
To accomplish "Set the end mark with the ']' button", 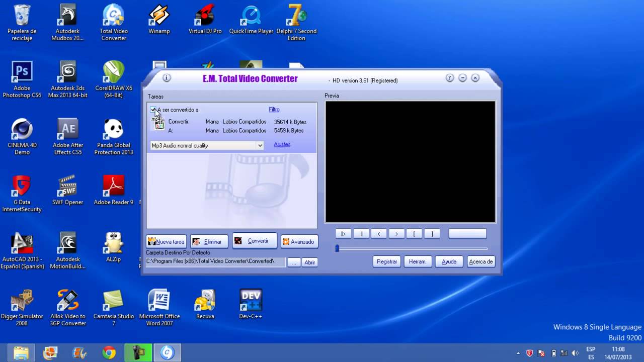I will pos(432,234).
